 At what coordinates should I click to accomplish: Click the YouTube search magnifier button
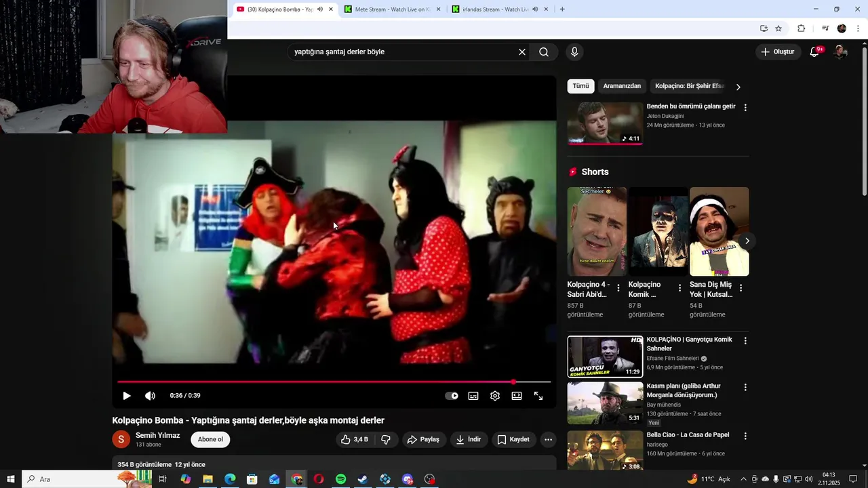click(x=544, y=52)
